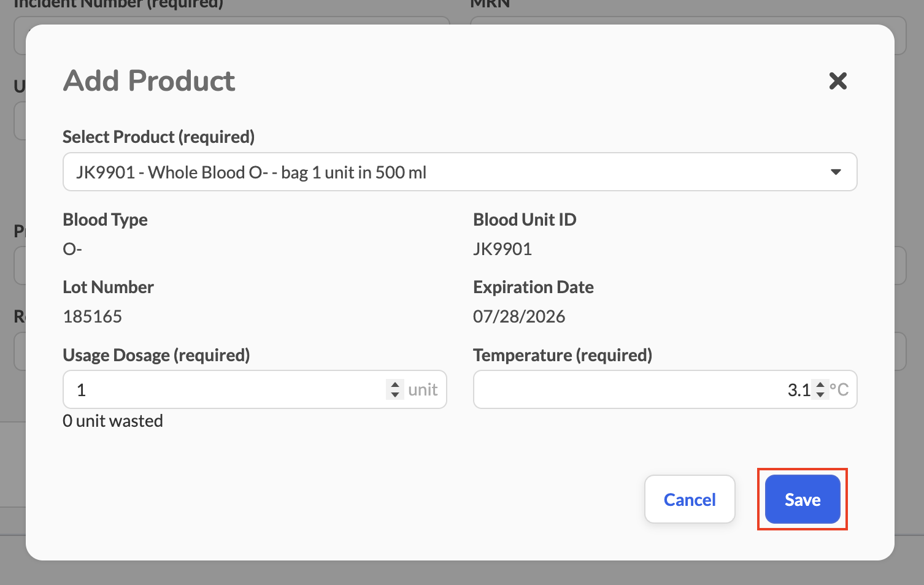Raise temperature using the up stepper arrow

click(820, 384)
